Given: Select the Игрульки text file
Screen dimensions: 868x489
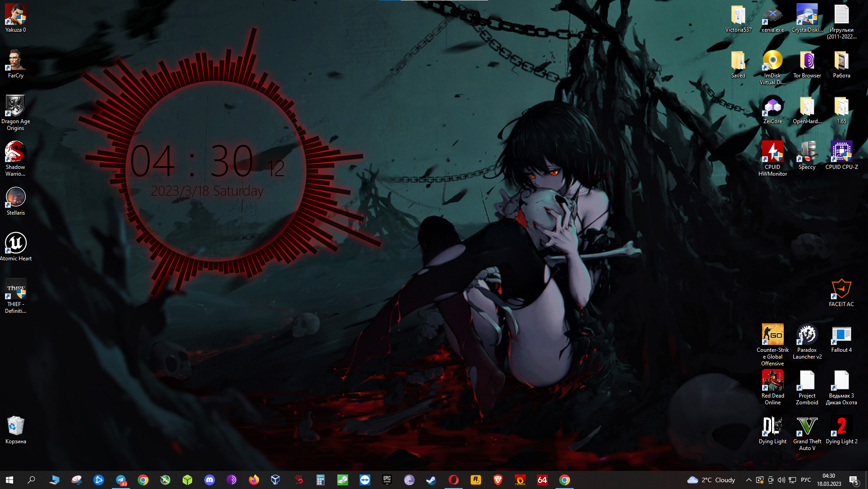Looking at the screenshot, I should coord(841,22).
